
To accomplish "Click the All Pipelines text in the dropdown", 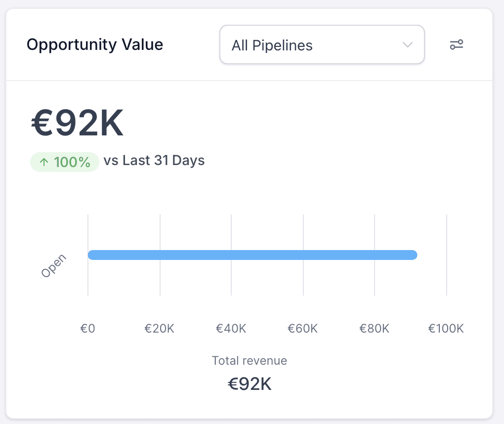I will (272, 45).
